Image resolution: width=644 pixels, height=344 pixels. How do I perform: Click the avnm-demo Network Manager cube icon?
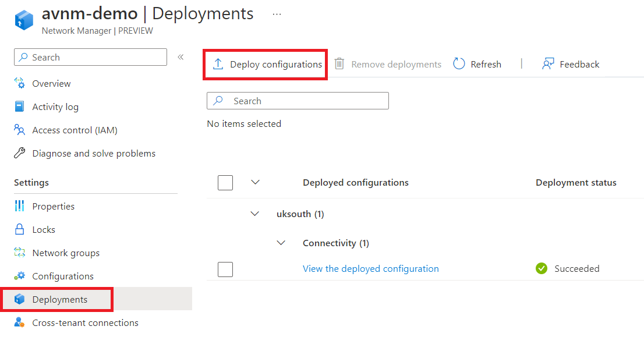(24, 20)
